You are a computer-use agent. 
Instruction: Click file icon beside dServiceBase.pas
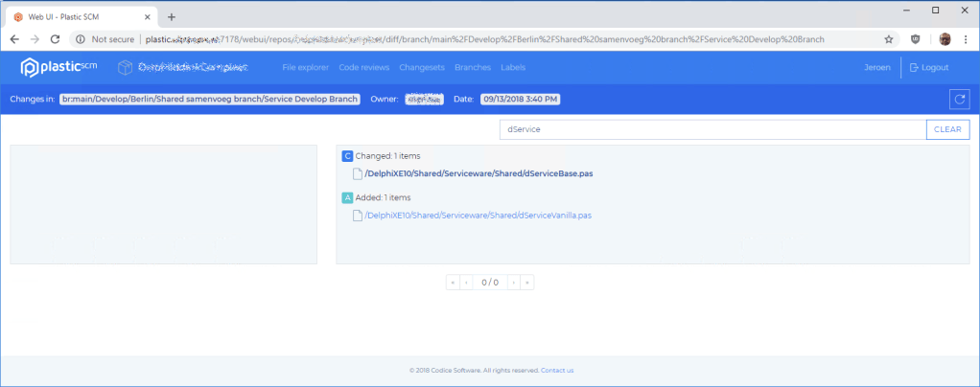358,173
